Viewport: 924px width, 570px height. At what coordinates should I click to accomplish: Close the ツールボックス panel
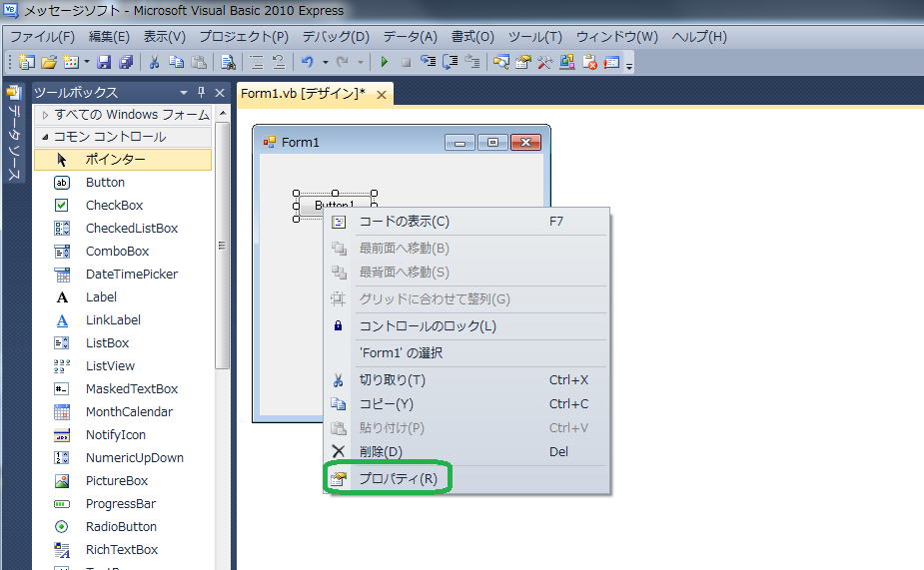coord(220,93)
